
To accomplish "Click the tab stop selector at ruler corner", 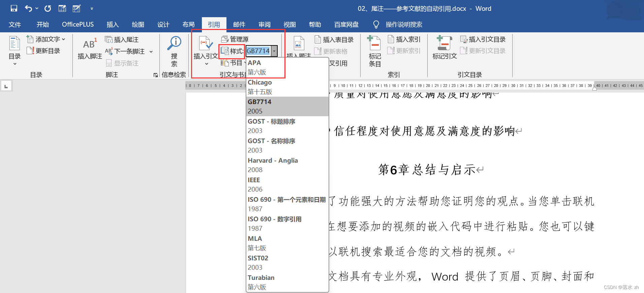I will tap(6, 86).
